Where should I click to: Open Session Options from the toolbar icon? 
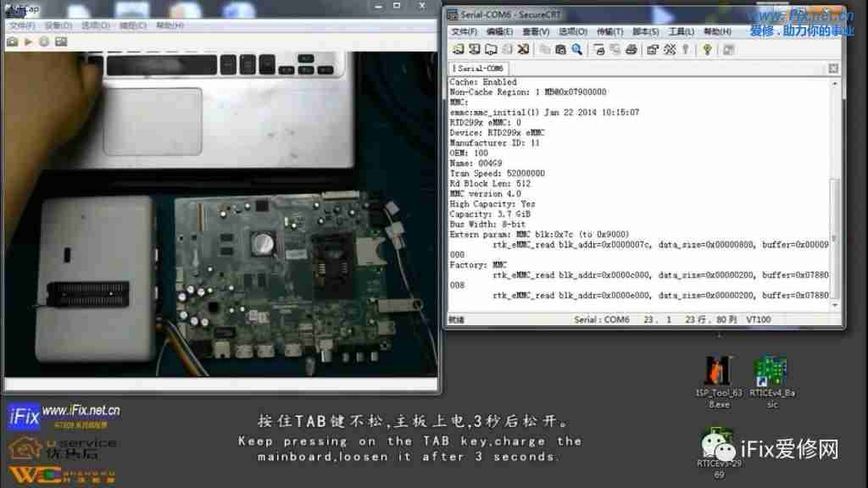[652, 50]
